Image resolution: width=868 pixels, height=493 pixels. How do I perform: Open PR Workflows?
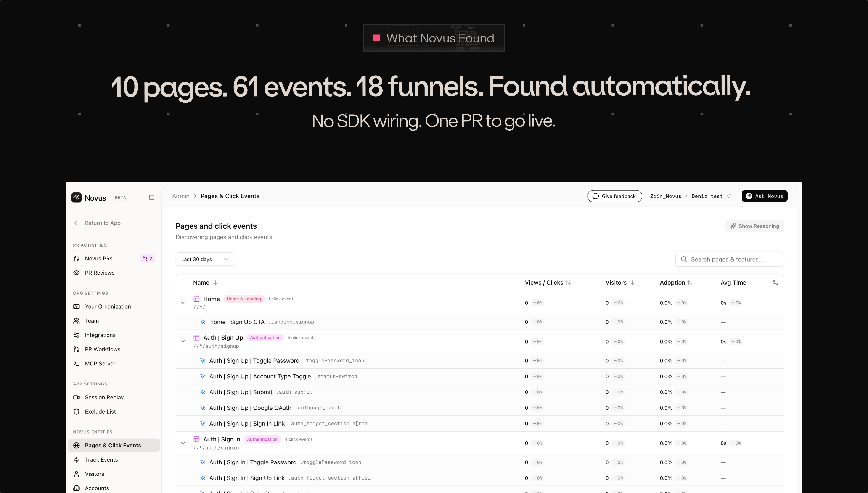click(114, 349)
